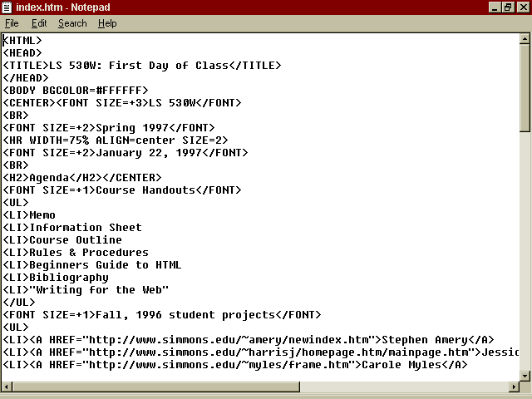
Task: Restore down the Notepad window
Action: point(508,7)
